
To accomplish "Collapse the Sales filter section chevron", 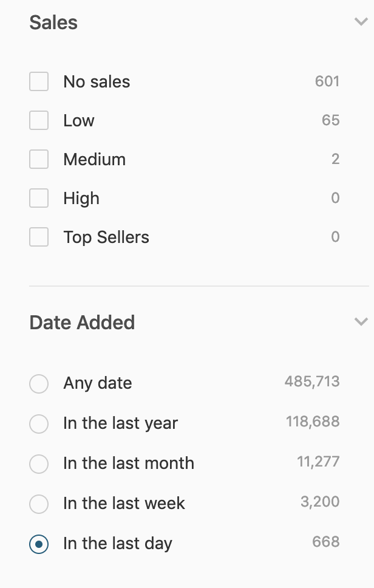I will [x=361, y=22].
